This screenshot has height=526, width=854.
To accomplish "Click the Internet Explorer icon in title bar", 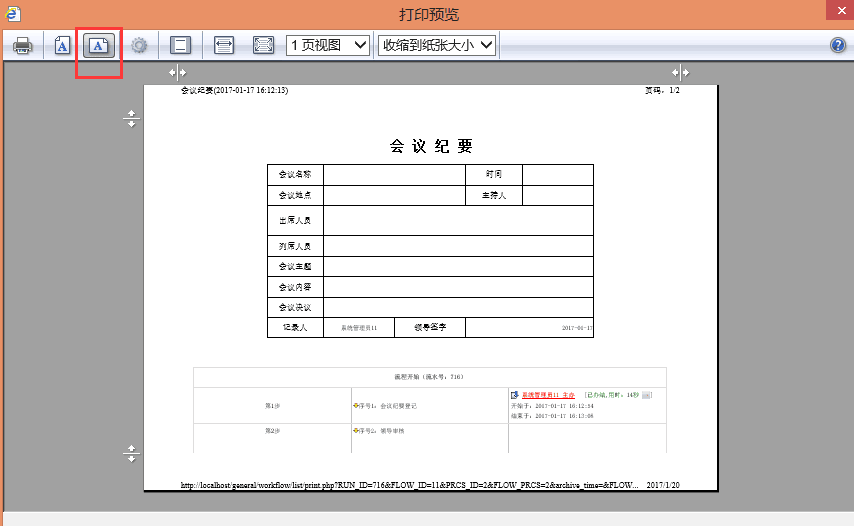I will pos(13,13).
